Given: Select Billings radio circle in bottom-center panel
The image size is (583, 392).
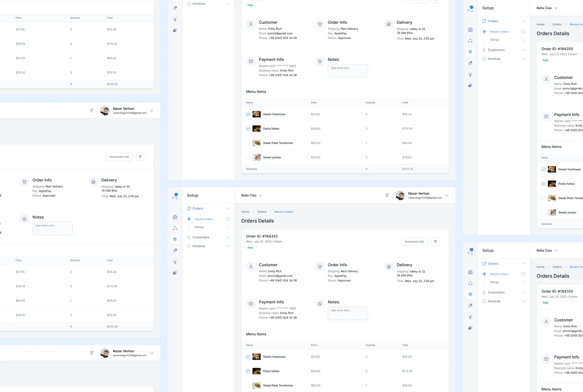Looking at the screenshot, I should click(228, 227).
